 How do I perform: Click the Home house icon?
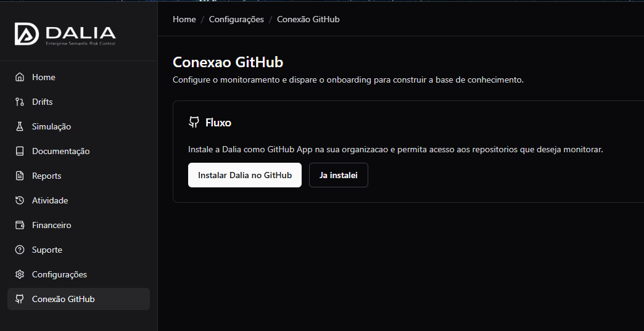[19, 77]
